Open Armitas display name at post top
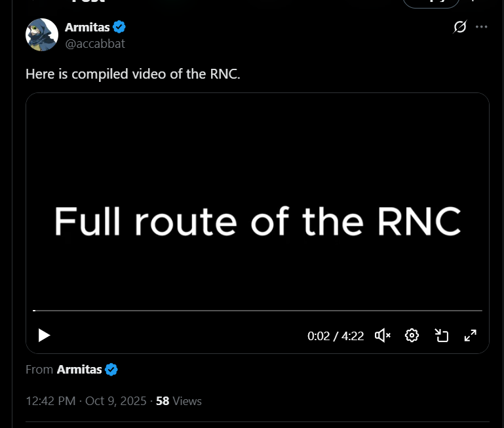Image resolution: width=504 pixels, height=428 pixels. click(87, 27)
